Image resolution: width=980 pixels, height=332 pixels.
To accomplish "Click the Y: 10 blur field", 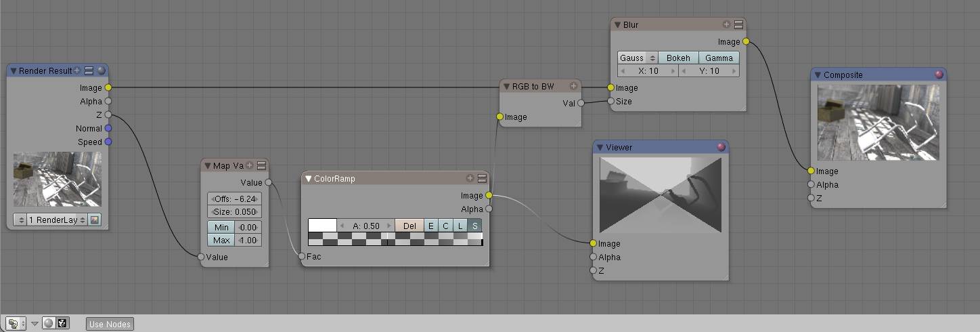I will 709,70.
